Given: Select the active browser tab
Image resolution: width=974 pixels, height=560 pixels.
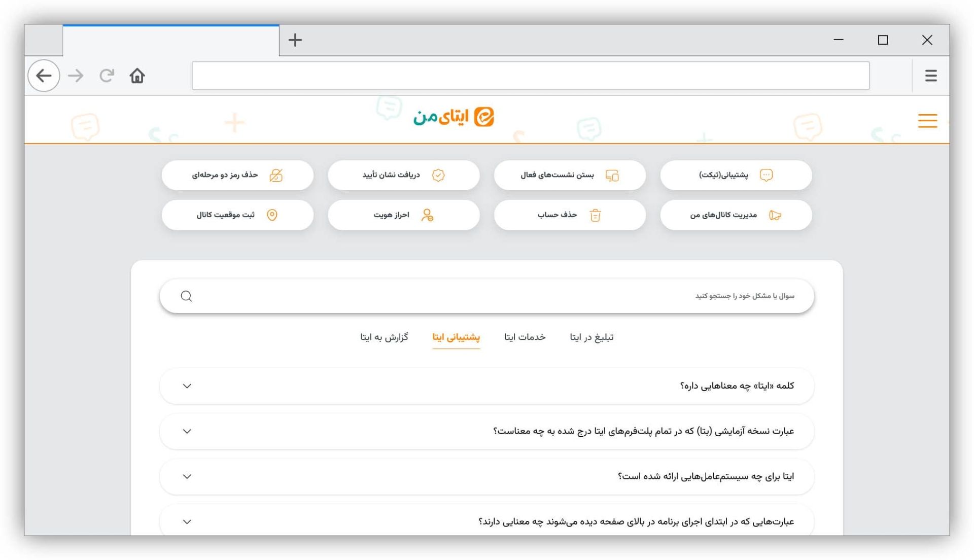Looking at the screenshot, I should (x=171, y=40).
